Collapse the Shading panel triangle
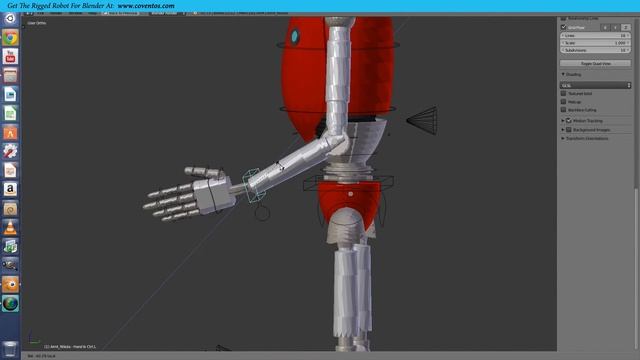The width and height of the screenshot is (640, 360). tap(563, 74)
